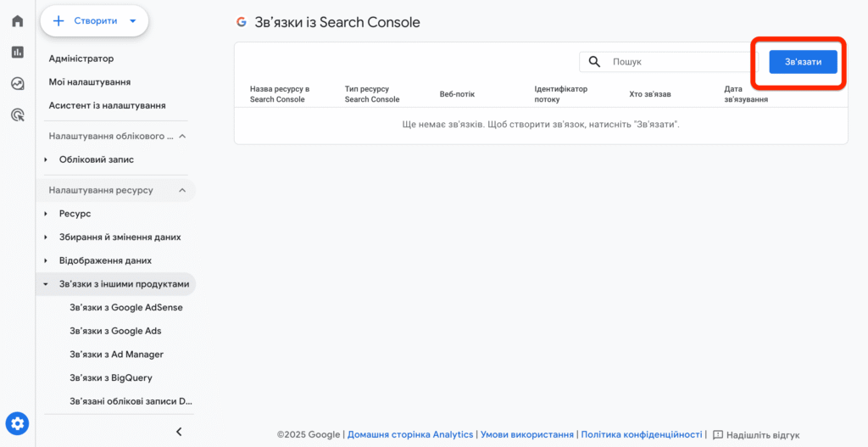This screenshot has height=447, width=868.
Task: Collapse the Налаштування облікового section chevron
Action: tap(182, 137)
